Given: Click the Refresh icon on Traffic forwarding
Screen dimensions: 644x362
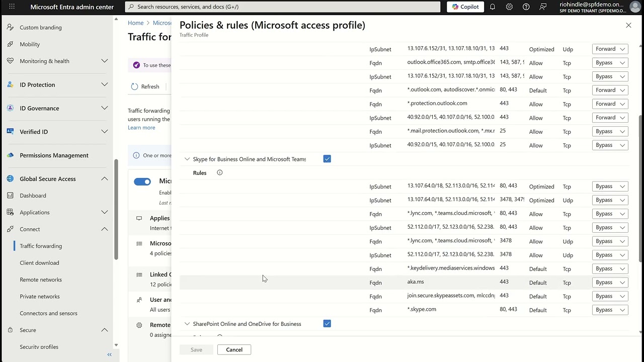Looking at the screenshot, I should [134, 86].
